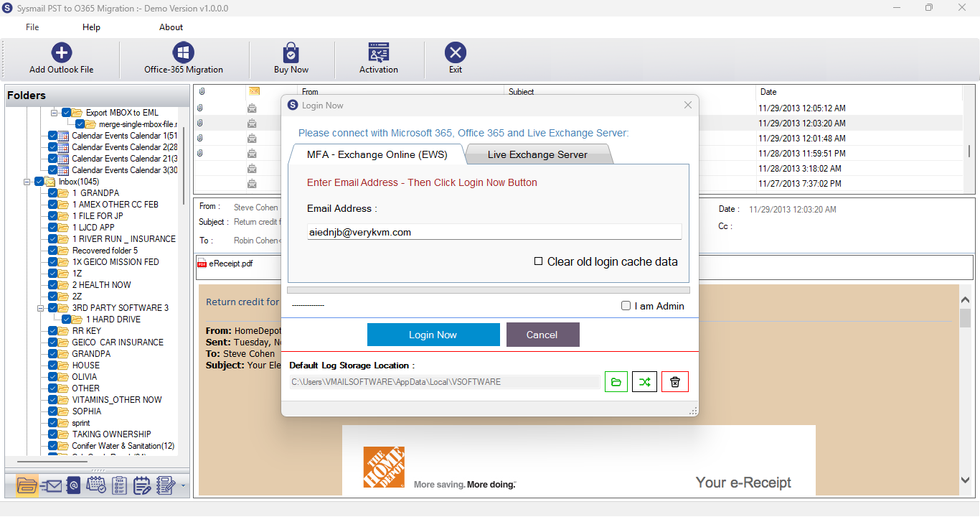Open the view bar overflow dropdown arrow
The width and height of the screenshot is (980, 517).
pyautogui.click(x=183, y=486)
